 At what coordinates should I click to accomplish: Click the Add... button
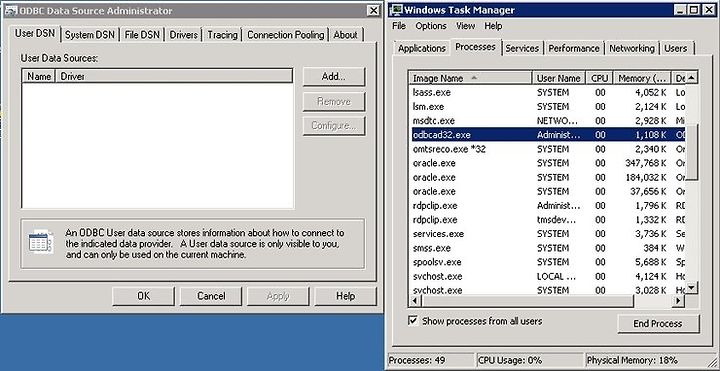(334, 77)
